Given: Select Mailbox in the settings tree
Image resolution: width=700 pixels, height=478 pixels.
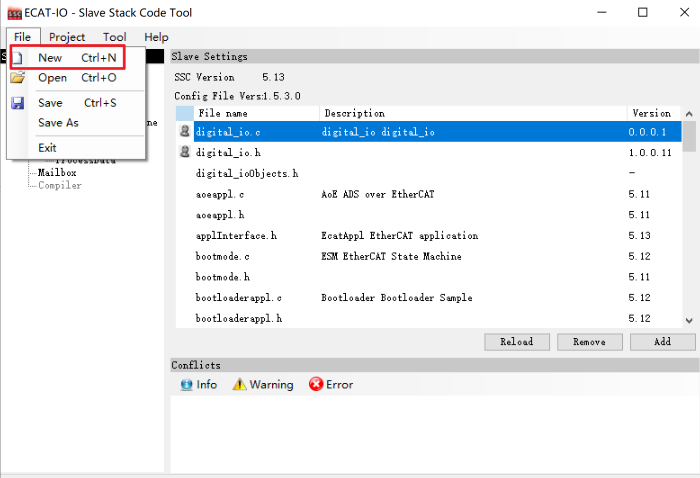Looking at the screenshot, I should pos(57,172).
